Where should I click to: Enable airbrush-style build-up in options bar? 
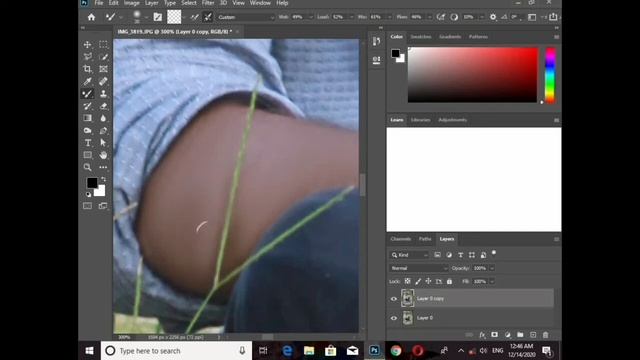pyautogui.click(x=441, y=17)
